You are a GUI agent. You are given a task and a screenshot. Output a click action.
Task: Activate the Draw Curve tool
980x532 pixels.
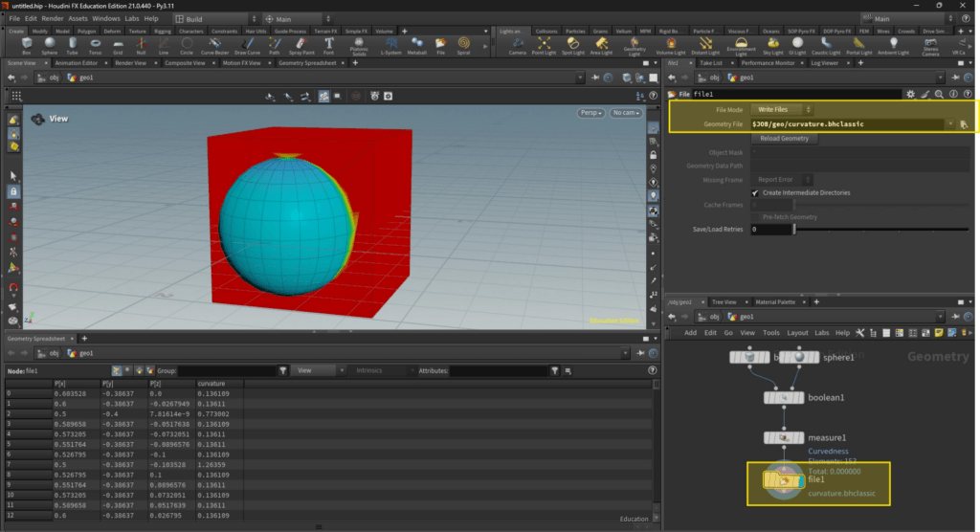[248, 46]
